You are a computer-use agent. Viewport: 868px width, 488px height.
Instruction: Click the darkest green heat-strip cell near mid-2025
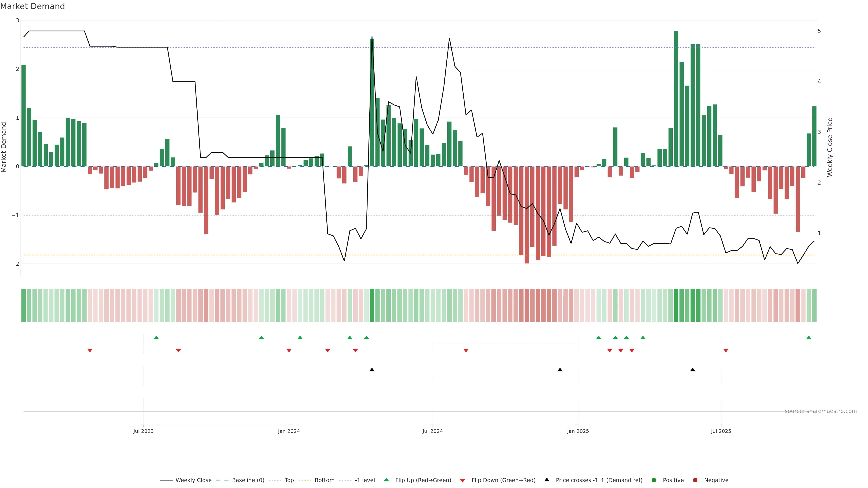pyautogui.click(x=676, y=305)
